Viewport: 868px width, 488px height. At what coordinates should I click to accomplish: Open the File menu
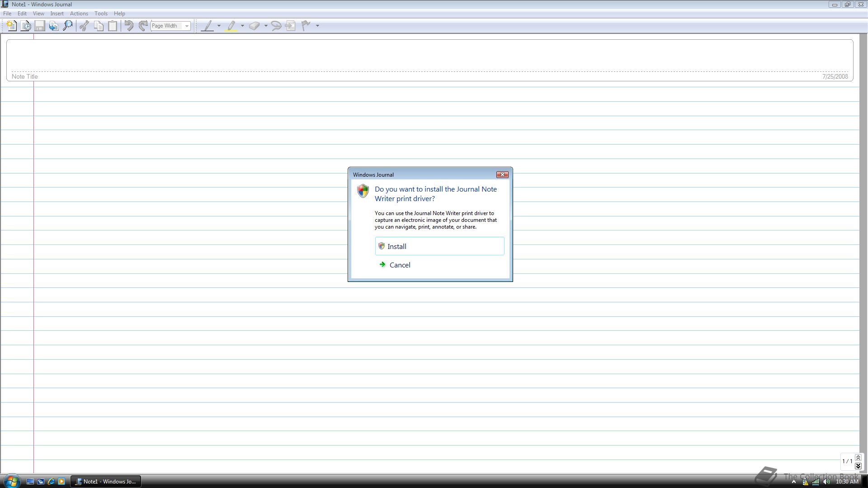7,14
